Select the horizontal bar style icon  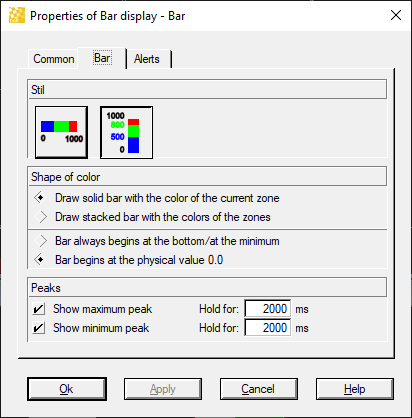(x=61, y=132)
